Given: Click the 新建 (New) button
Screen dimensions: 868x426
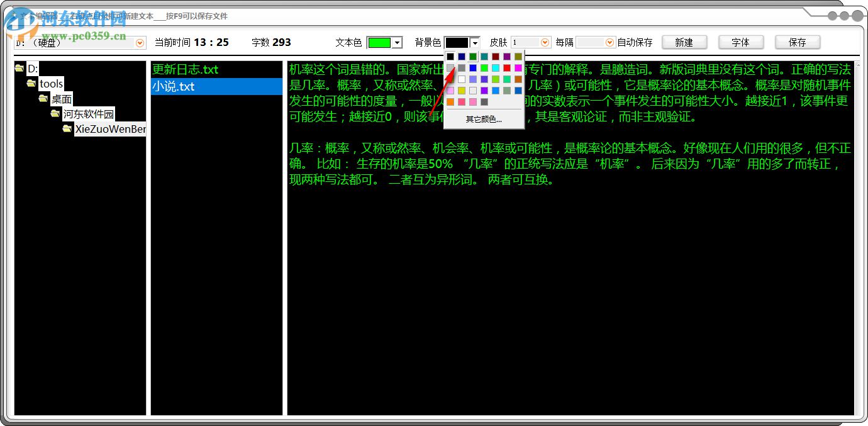Looking at the screenshot, I should click(x=684, y=42).
